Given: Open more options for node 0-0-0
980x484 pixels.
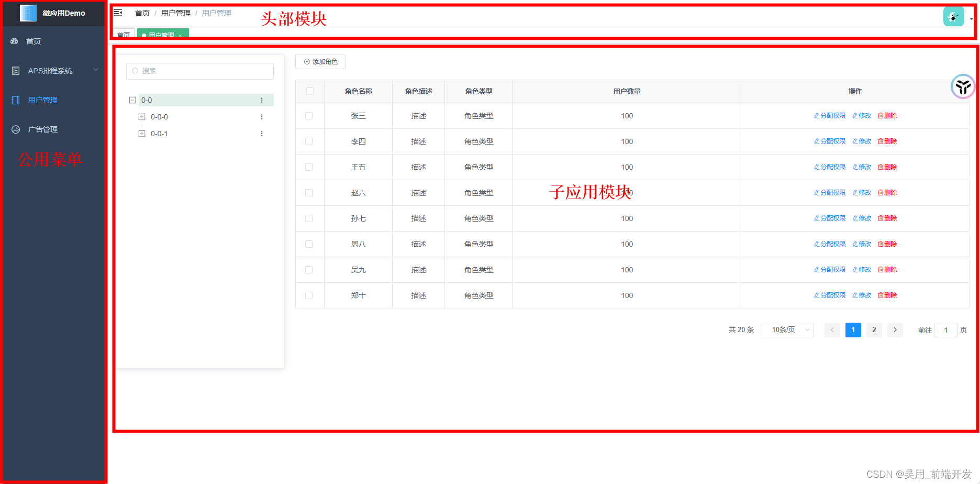Looking at the screenshot, I should pyautogui.click(x=262, y=117).
